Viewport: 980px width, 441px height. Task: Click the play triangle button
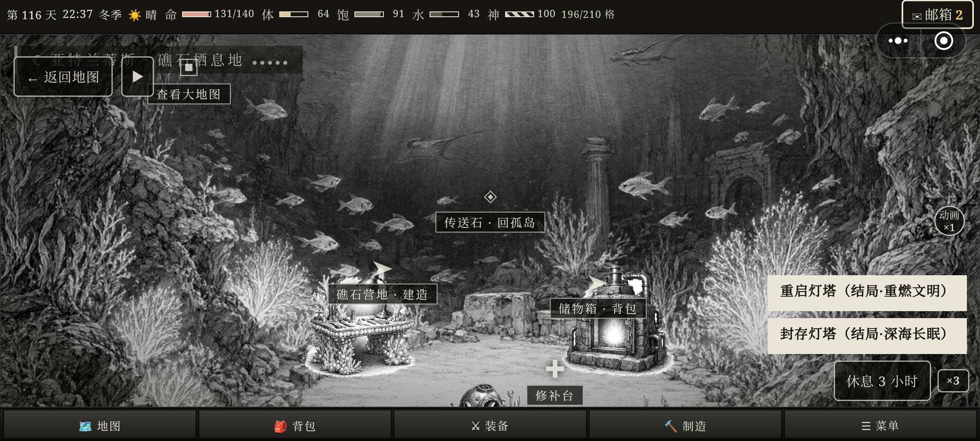point(138,76)
